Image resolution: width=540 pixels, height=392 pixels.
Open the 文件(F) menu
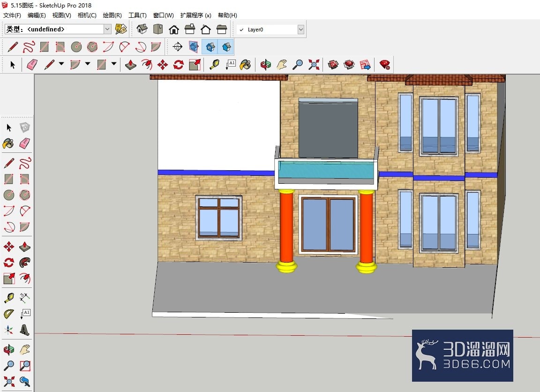pos(12,15)
